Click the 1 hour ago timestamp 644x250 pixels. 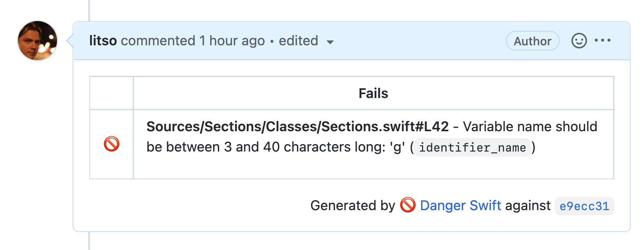pyautogui.click(x=232, y=41)
